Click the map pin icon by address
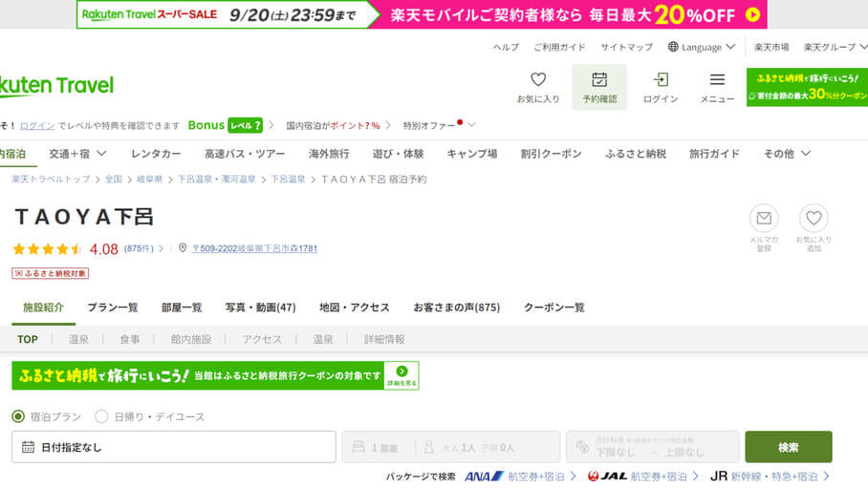The height and width of the screenshot is (489, 868). (x=183, y=247)
